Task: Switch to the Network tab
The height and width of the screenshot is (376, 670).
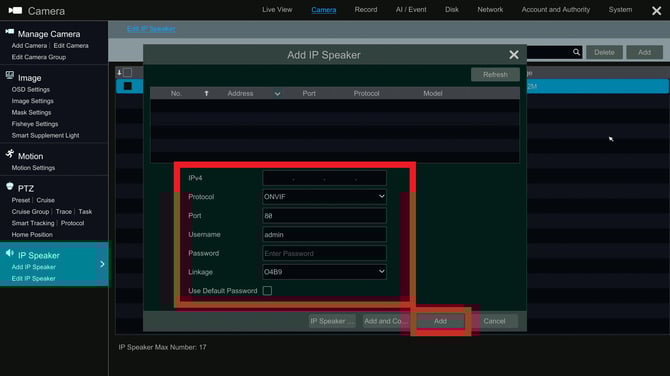Action: [490, 9]
